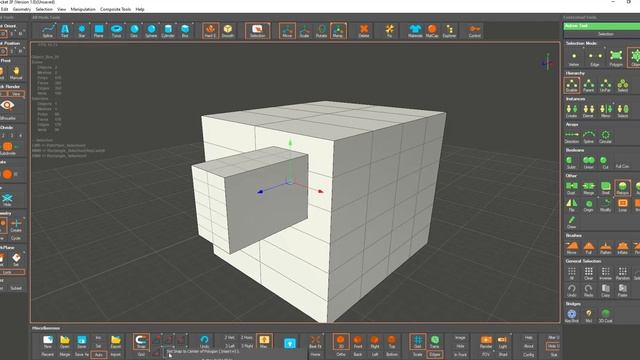Toggle Smooth shading mode
Viewport: 640px width, 360px height.
tap(228, 31)
